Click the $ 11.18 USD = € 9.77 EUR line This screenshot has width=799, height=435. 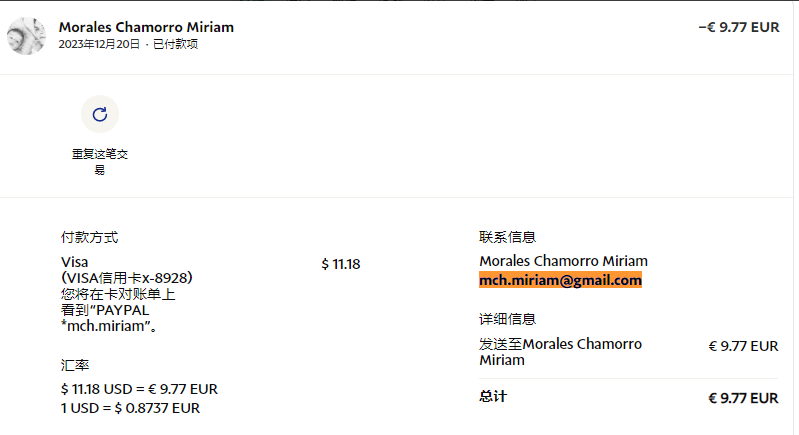click(139, 389)
